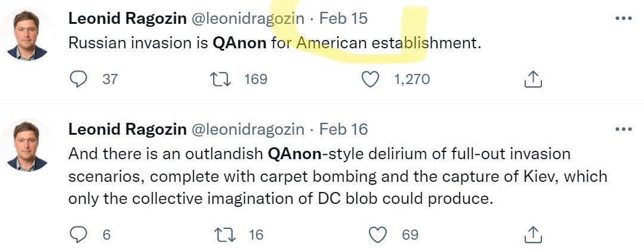Like the tweet with 1,270 likes
Viewport: 644px width, 251px height.
point(370,79)
